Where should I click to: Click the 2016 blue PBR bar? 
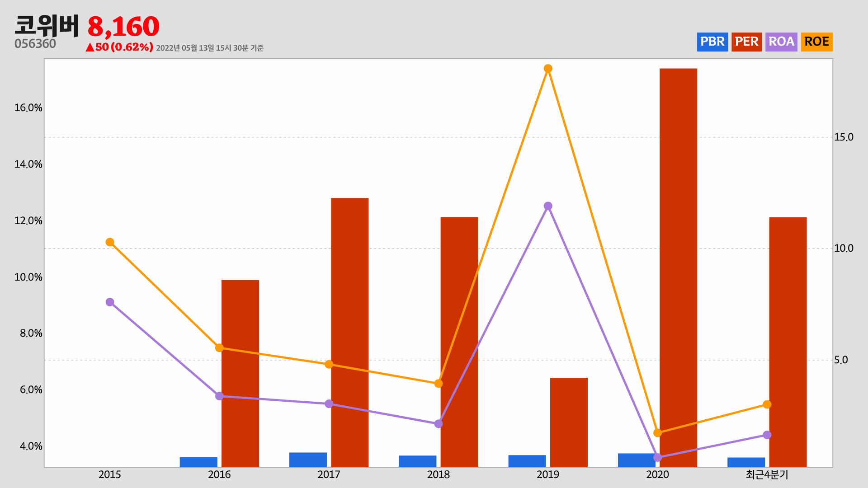[x=198, y=462]
